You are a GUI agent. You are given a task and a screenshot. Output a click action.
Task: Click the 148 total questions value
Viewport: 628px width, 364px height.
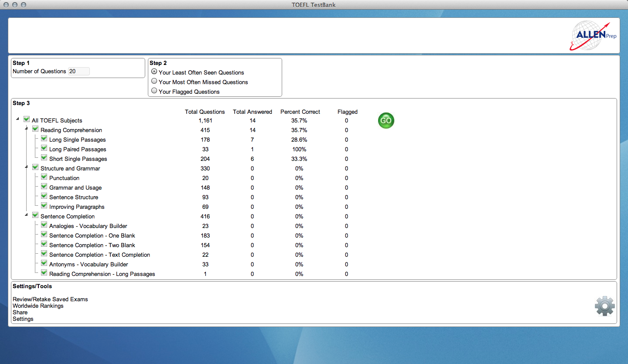pos(205,187)
